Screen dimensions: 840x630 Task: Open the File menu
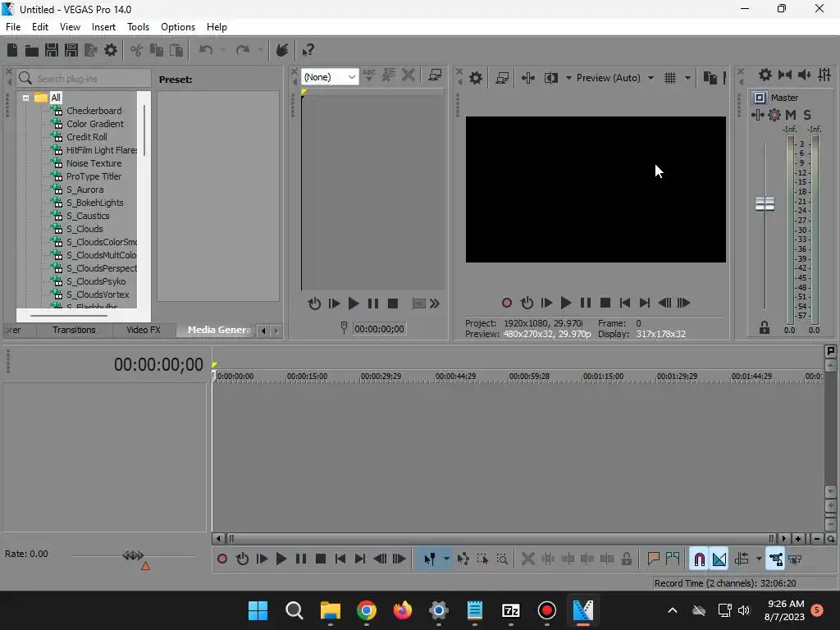(13, 27)
